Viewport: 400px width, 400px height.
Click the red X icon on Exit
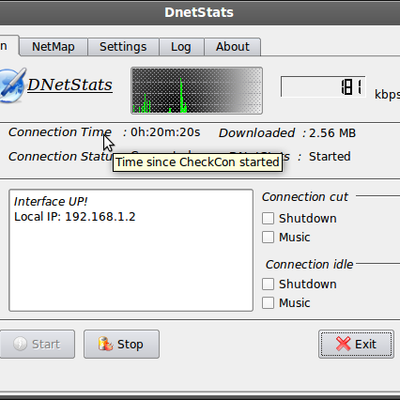pyautogui.click(x=343, y=344)
